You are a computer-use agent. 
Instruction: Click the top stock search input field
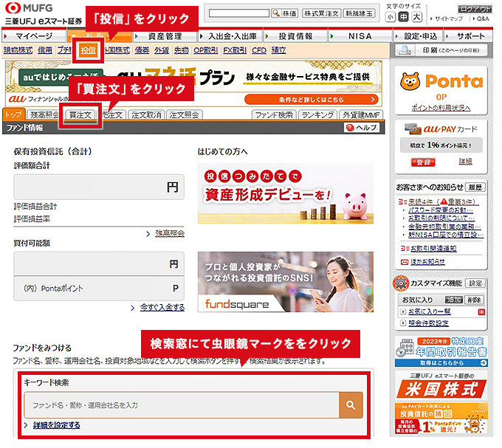[239, 13]
